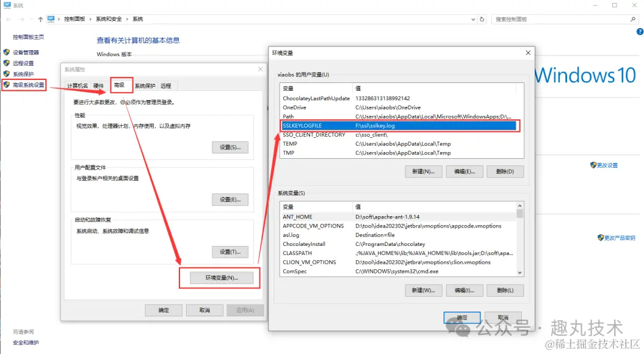Click the Change Product Key shield icon
Screen dimensions: 644x354
click(600, 238)
